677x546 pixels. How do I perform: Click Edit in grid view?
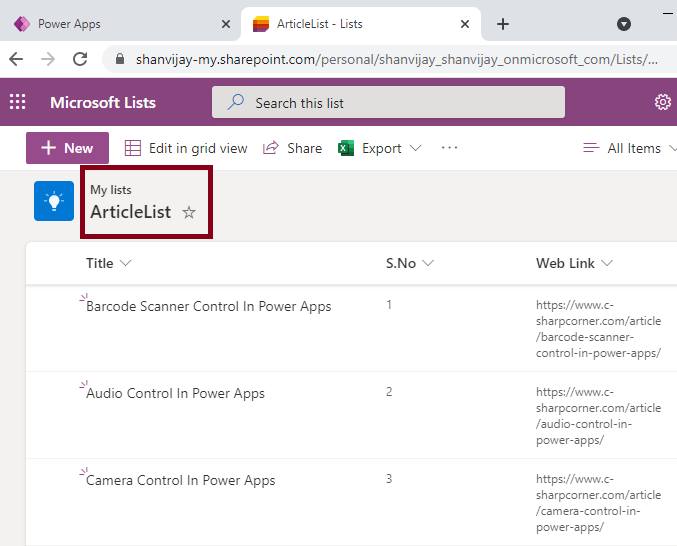pos(186,148)
